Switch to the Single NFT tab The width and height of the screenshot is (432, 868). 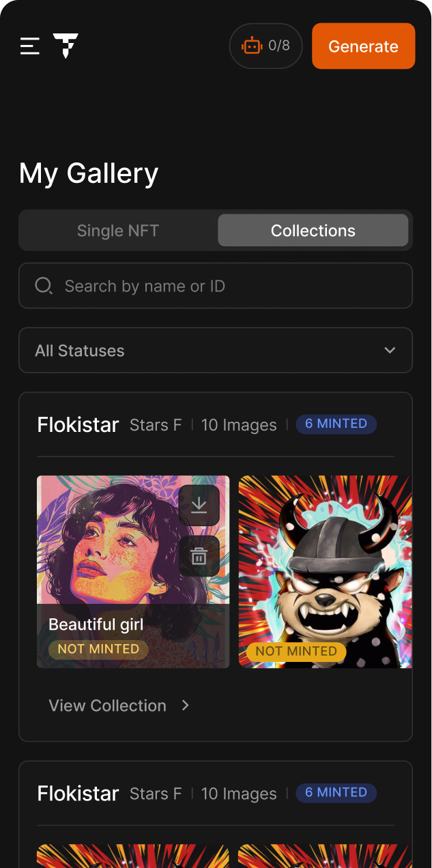point(117,230)
